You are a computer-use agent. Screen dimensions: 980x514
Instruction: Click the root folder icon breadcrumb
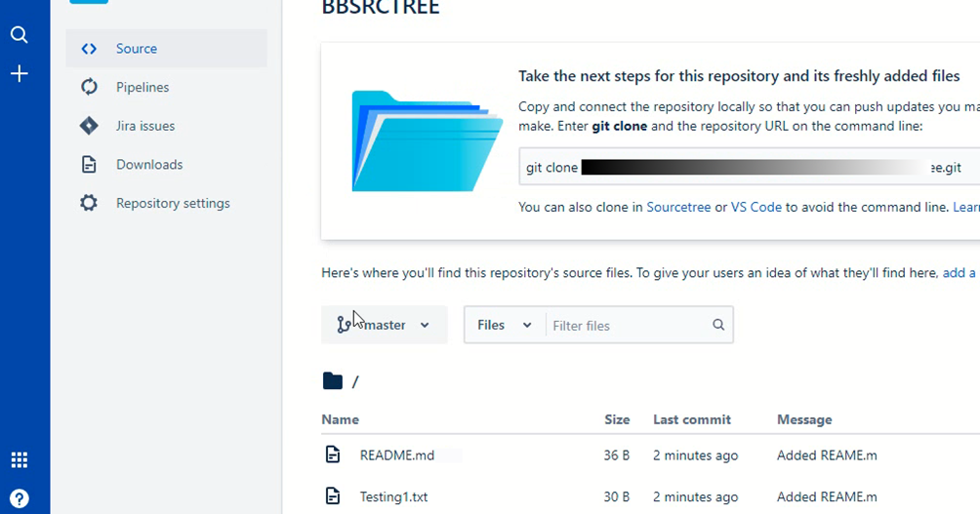click(x=333, y=381)
